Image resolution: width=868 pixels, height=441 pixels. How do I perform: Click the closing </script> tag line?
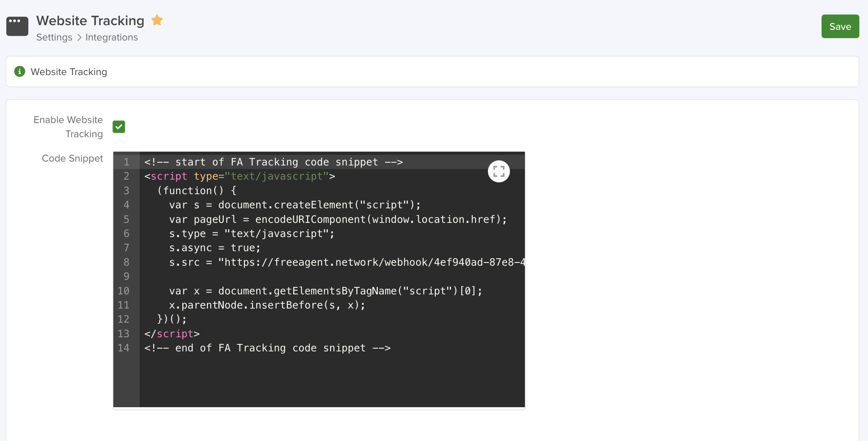(172, 334)
